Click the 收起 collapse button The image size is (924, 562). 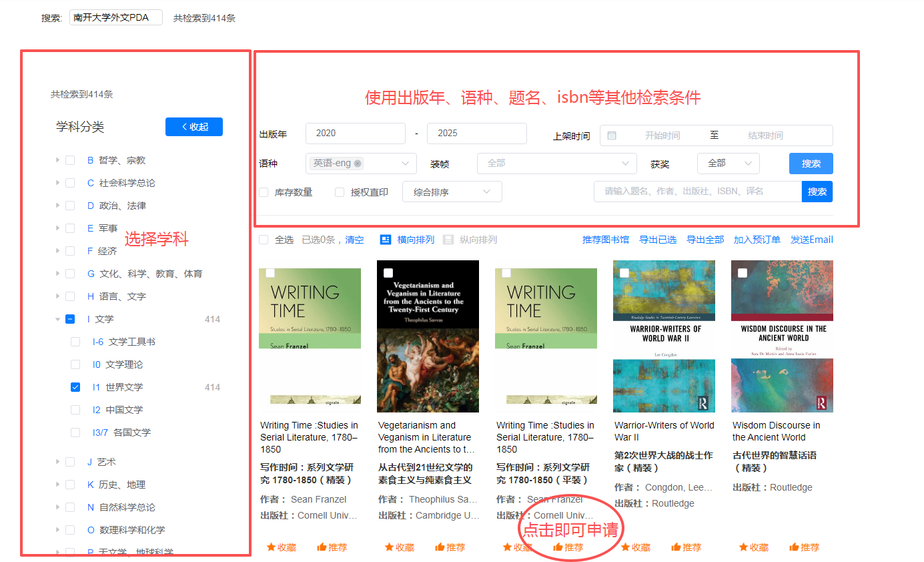[193, 127]
